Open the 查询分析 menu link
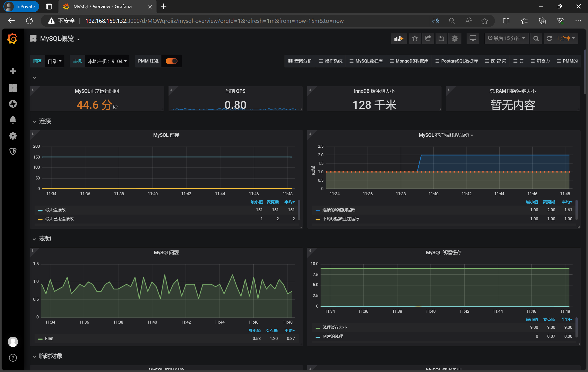The height and width of the screenshot is (372, 588). click(300, 61)
